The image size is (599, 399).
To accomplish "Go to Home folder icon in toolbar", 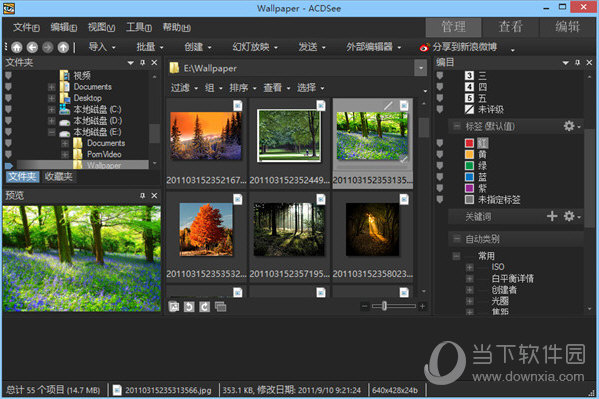I will tap(16, 47).
